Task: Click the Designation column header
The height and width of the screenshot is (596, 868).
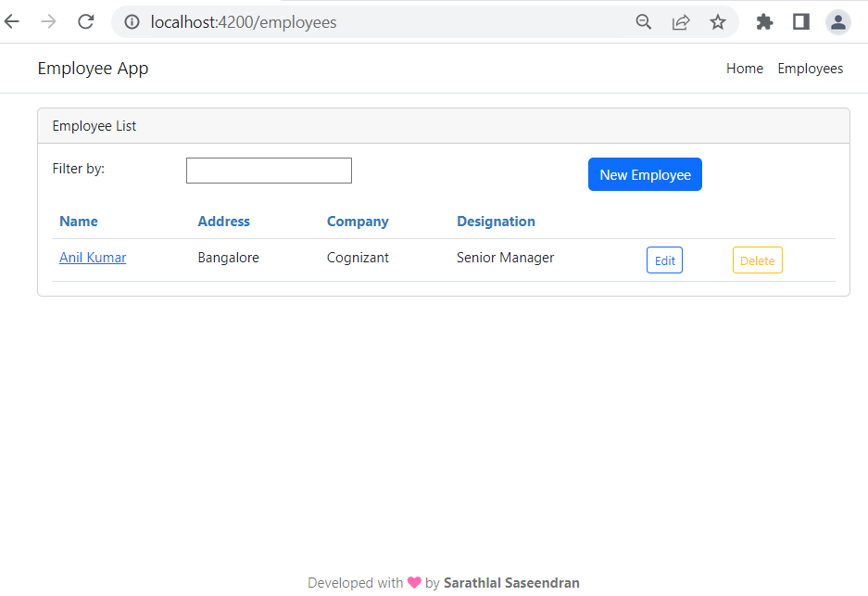Action: point(496,222)
